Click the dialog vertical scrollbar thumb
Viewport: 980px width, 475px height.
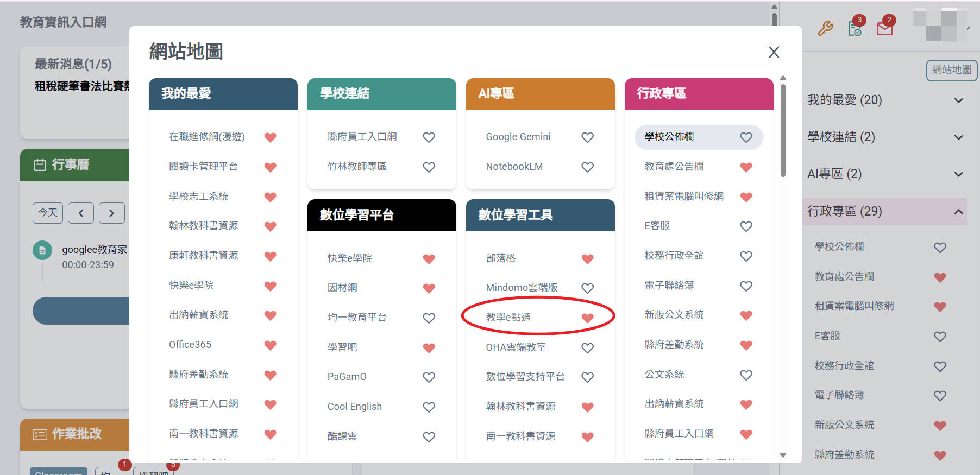tap(783, 130)
